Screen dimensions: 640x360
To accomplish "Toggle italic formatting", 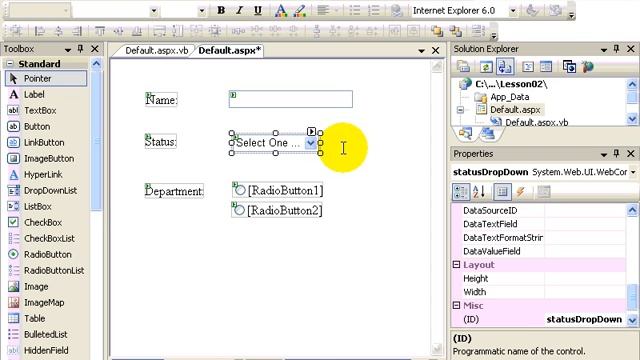I will coord(239,10).
